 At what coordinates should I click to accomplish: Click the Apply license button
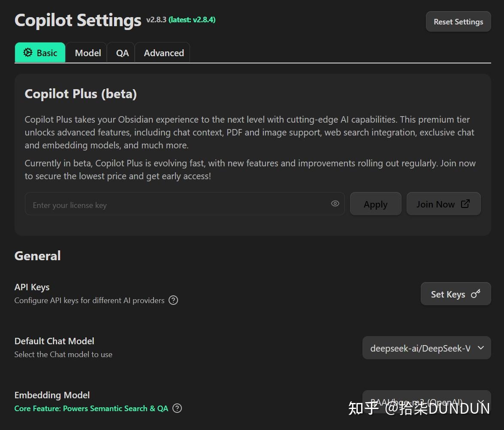(x=375, y=204)
